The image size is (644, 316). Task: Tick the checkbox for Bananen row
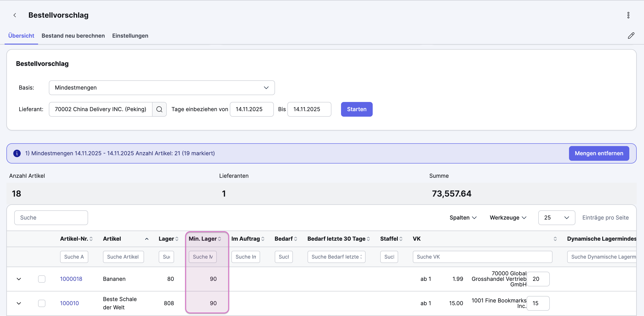(x=42, y=279)
